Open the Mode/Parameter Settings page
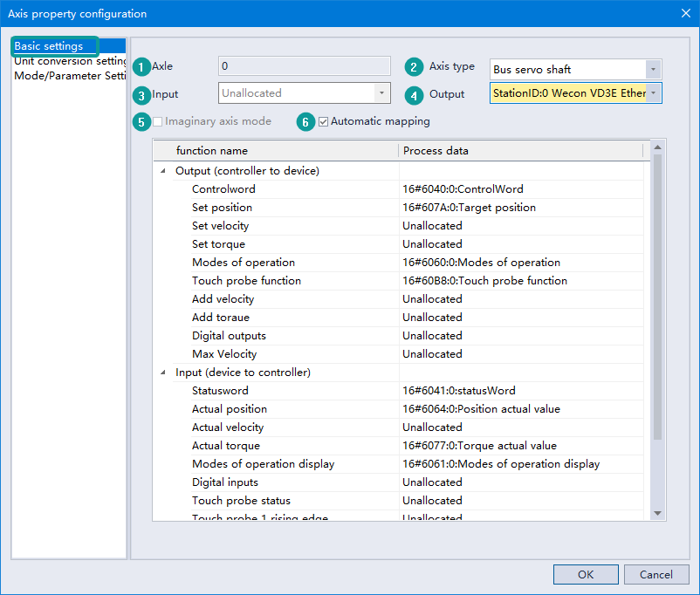This screenshot has height=595, width=700. pyautogui.click(x=70, y=75)
